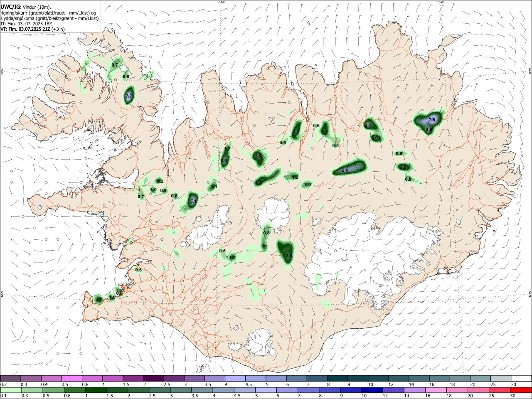532x399 pixels.
Task: Click the 0.1 tick on the lower colour scale
Action: (3, 396)
